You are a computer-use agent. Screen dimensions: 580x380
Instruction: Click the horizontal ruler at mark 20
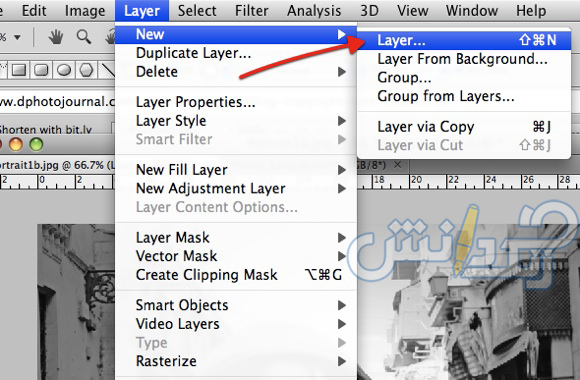(417, 180)
